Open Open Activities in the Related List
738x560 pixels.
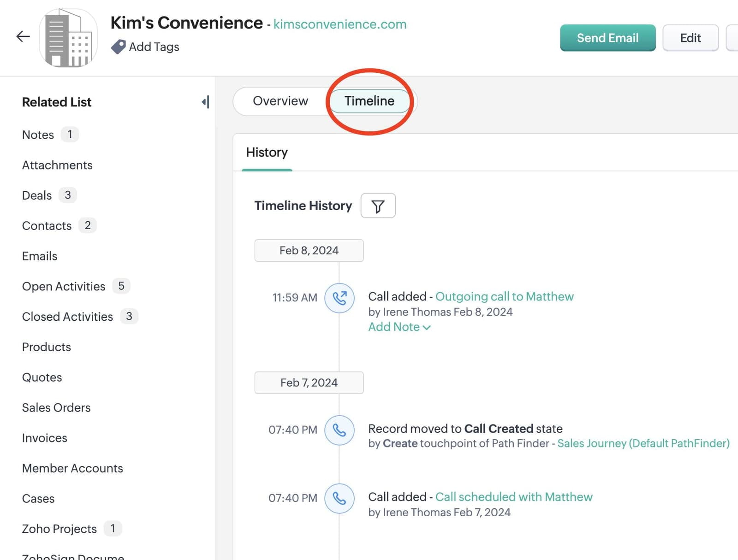[64, 286]
